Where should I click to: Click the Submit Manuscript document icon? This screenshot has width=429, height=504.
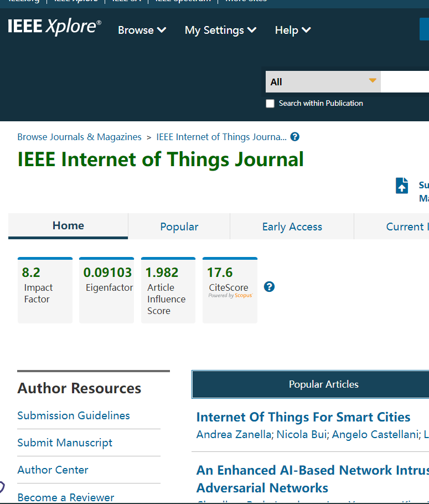402,185
